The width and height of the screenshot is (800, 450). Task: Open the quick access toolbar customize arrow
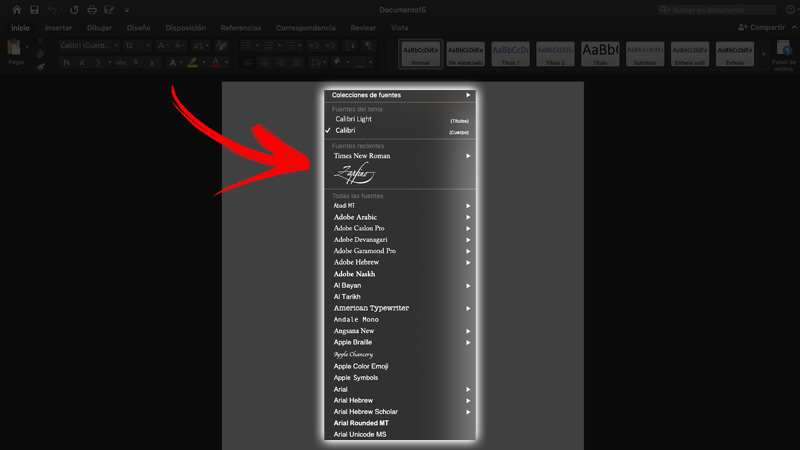[127, 10]
